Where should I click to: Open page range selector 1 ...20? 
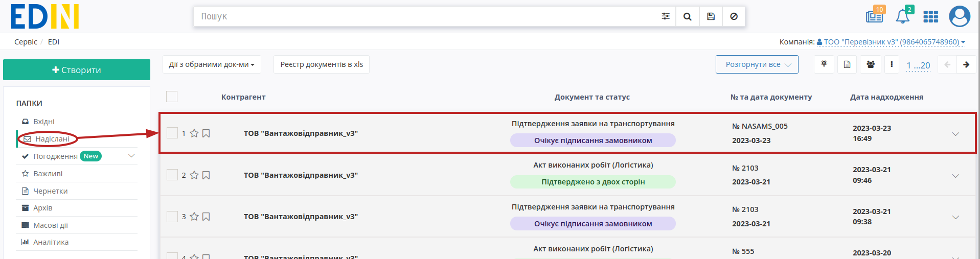pyautogui.click(x=918, y=65)
